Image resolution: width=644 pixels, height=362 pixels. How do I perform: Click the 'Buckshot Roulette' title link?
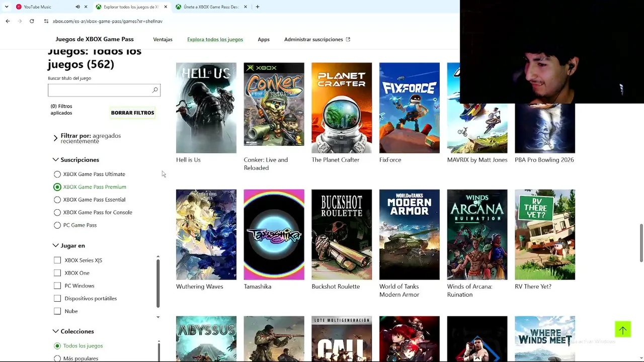coord(336,287)
